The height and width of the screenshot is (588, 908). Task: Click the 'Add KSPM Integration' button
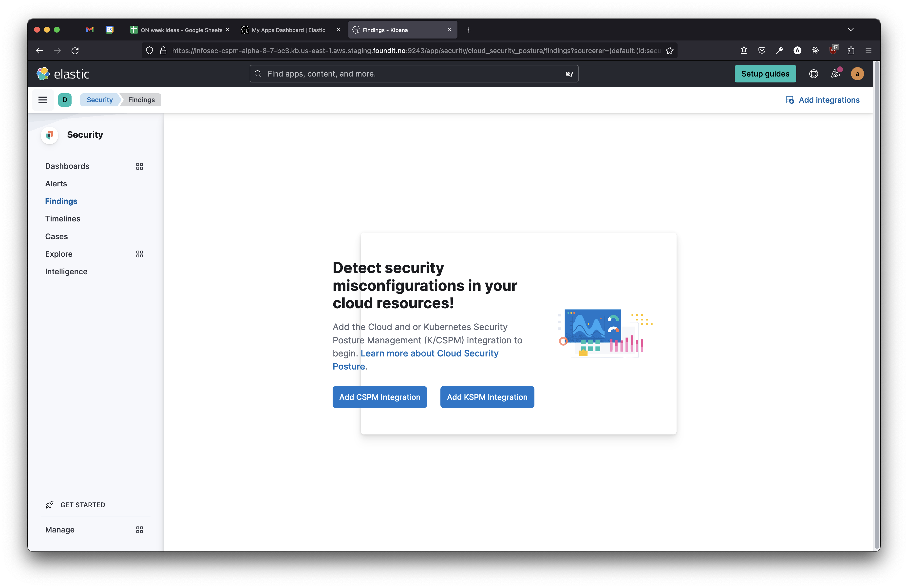coord(487,397)
